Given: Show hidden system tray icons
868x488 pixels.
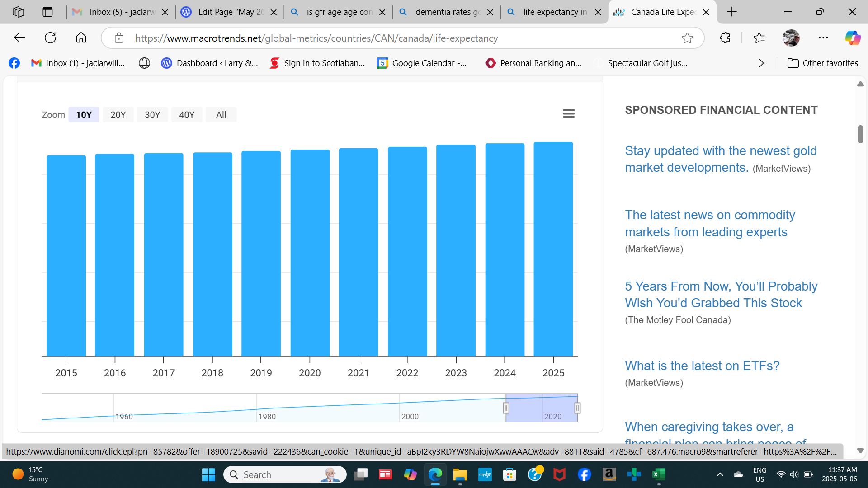Looking at the screenshot, I should point(720,474).
